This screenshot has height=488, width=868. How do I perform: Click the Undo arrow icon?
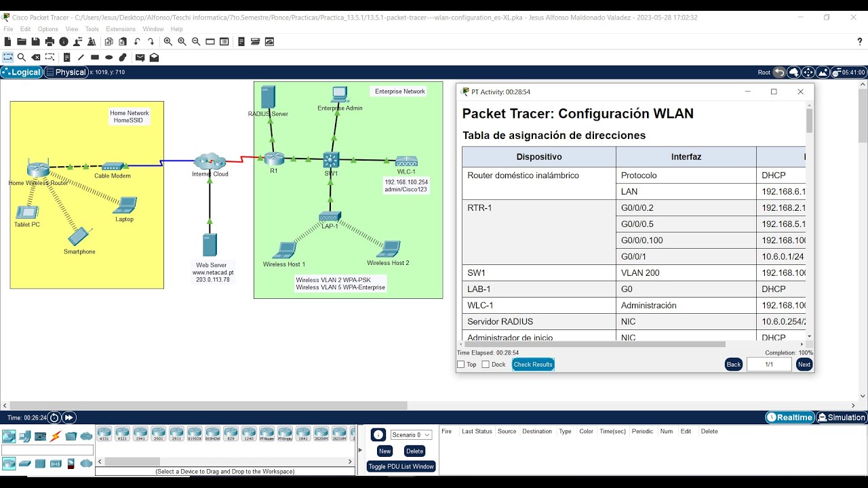(137, 41)
